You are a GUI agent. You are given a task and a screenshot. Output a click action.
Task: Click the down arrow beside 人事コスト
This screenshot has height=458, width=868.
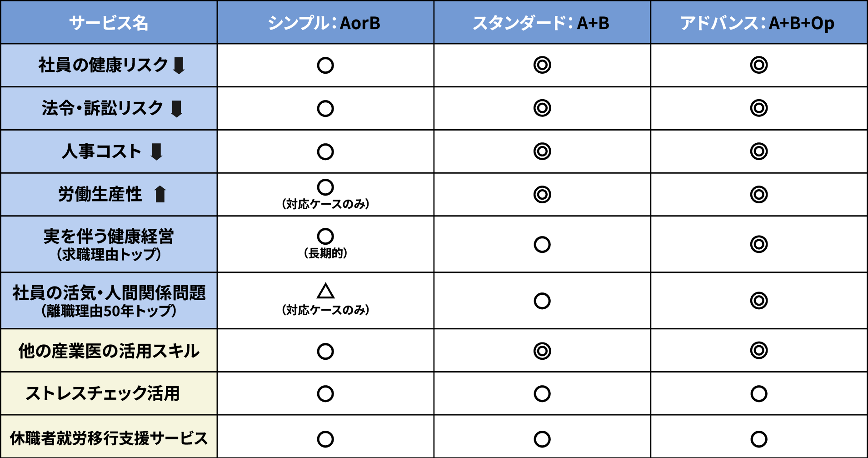(156, 151)
